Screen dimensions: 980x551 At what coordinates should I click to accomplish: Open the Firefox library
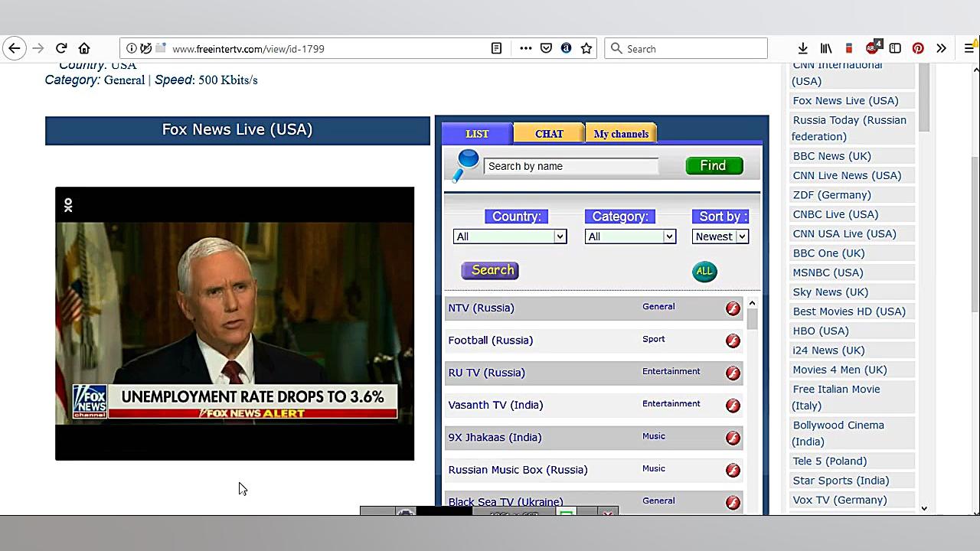(826, 48)
